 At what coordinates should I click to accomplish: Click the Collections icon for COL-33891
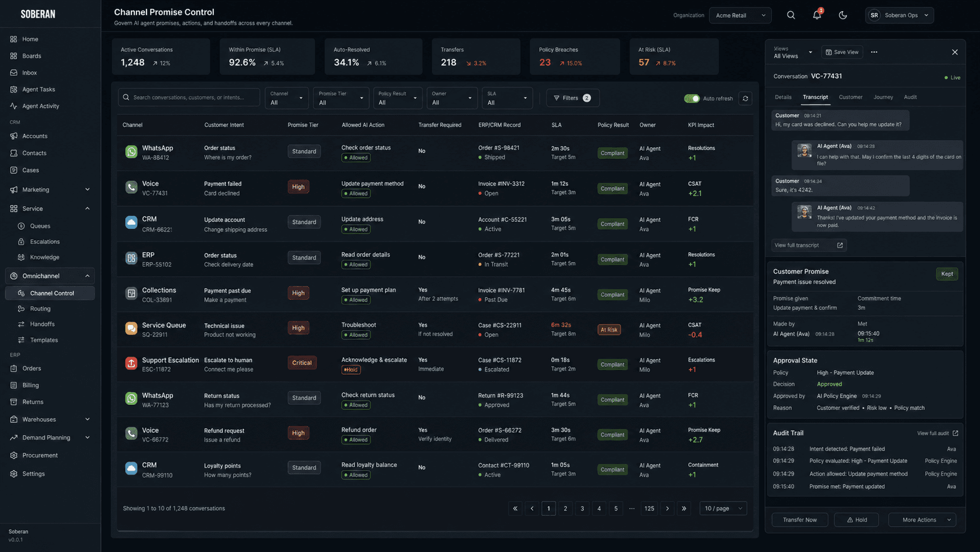(131, 293)
